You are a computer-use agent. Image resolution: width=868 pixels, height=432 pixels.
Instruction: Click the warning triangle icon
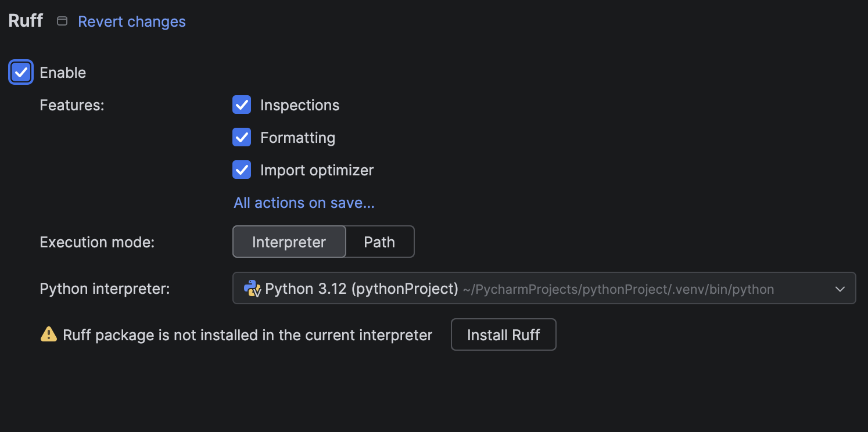coord(49,334)
